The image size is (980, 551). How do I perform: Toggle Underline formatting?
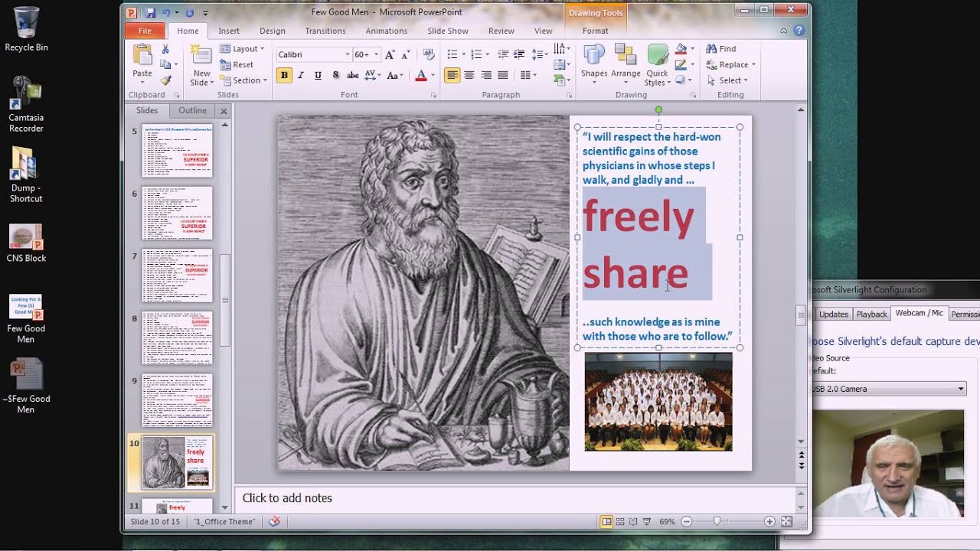318,75
